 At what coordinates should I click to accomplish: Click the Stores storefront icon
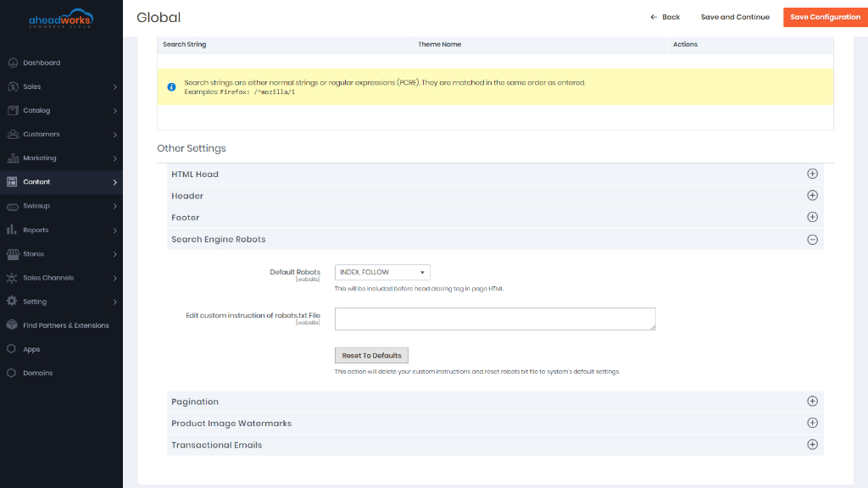click(x=13, y=254)
